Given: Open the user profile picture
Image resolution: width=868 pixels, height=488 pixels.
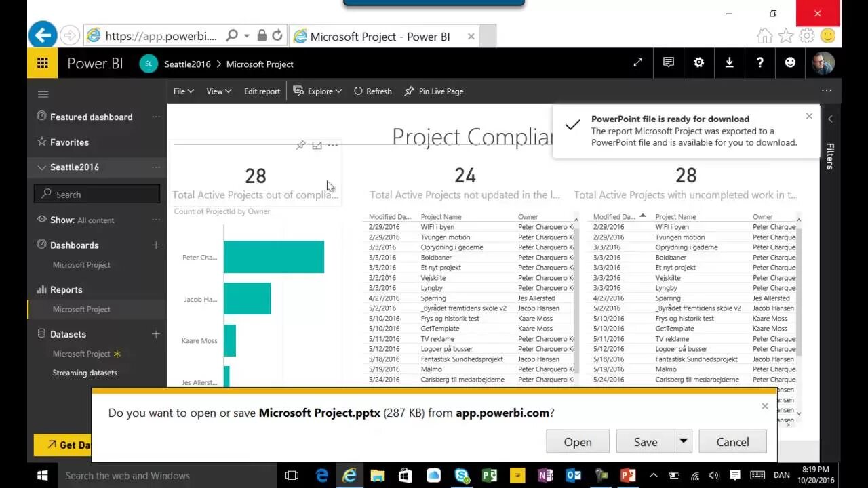Looking at the screenshot, I should click(x=823, y=63).
